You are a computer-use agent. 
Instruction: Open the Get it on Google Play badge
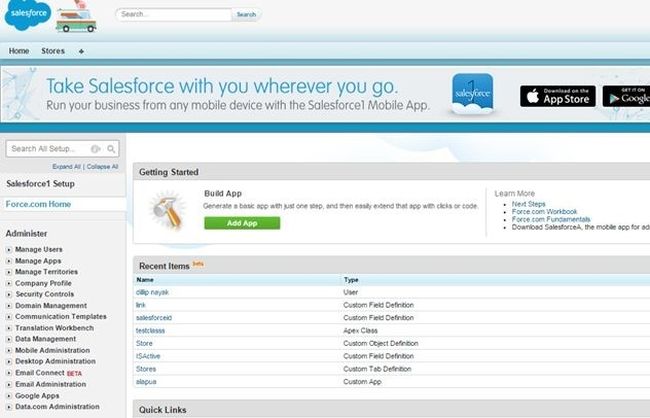coord(626,96)
